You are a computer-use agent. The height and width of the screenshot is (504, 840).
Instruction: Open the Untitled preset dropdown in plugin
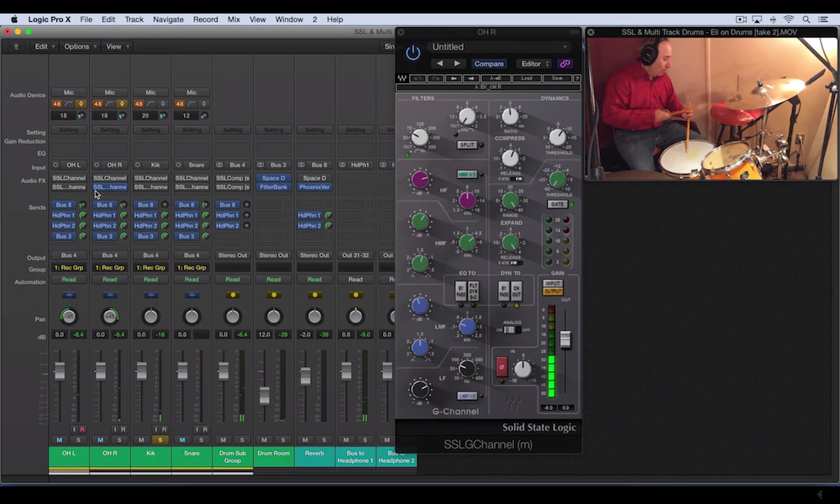click(499, 47)
